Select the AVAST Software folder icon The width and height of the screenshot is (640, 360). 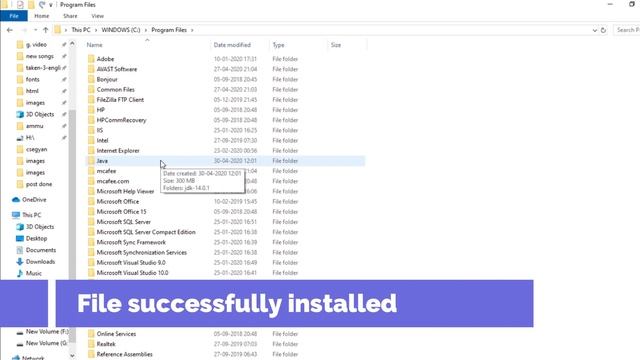[x=91, y=69]
